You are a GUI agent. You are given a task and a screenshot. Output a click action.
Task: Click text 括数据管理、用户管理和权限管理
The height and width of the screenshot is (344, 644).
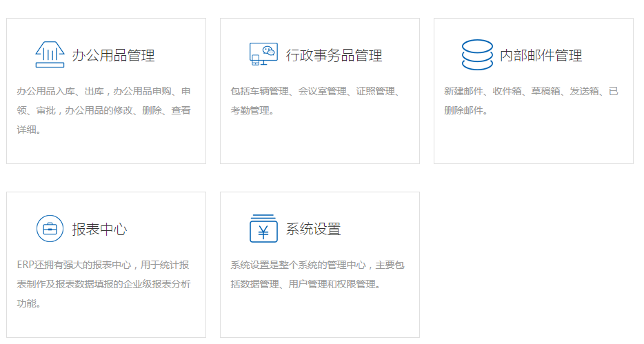(x=305, y=284)
